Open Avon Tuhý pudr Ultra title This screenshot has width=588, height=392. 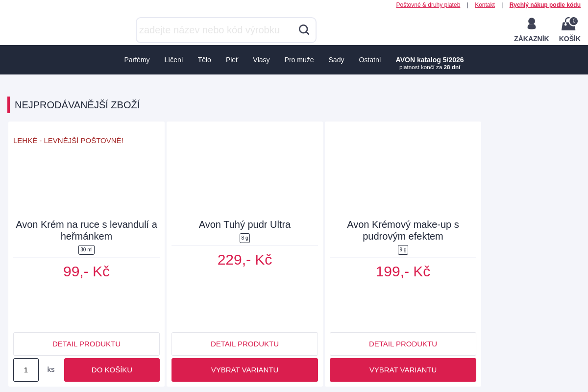tap(245, 224)
